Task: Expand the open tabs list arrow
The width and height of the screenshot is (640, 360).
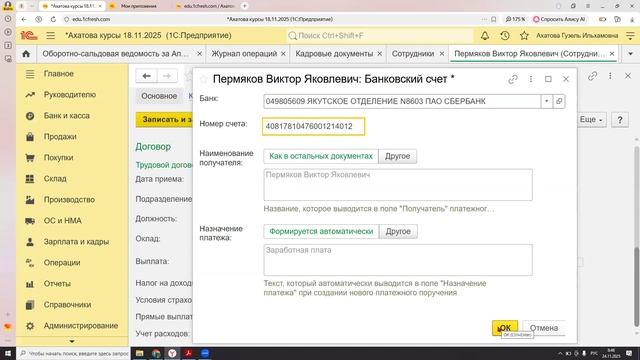Action: (630, 54)
